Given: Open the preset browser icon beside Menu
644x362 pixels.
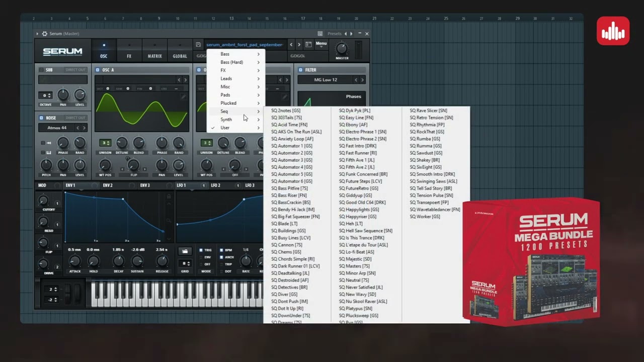Looking at the screenshot, I should (x=308, y=45).
